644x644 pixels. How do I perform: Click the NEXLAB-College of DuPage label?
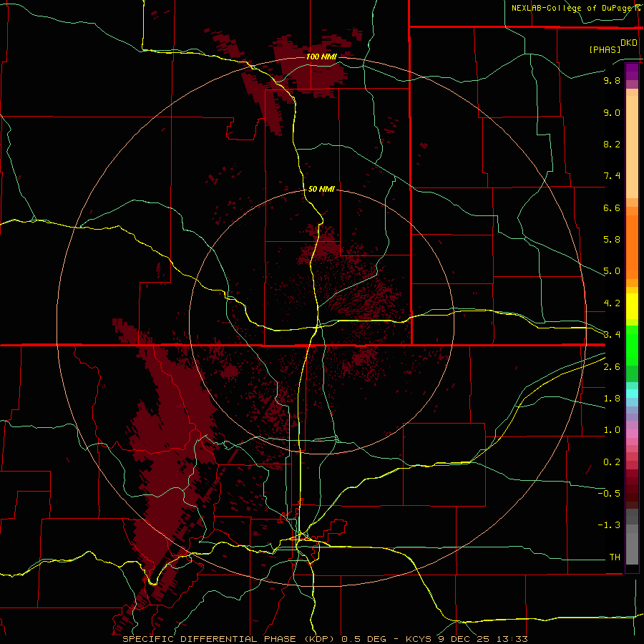click(573, 8)
